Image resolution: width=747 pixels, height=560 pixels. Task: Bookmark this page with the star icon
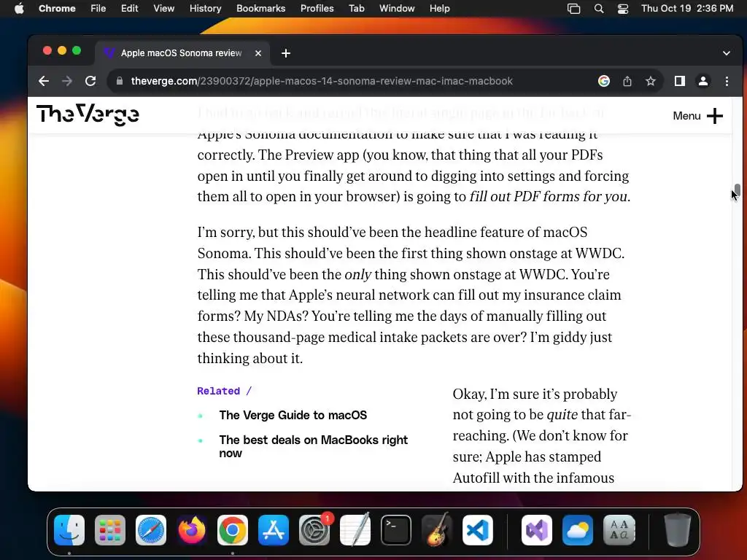(650, 81)
